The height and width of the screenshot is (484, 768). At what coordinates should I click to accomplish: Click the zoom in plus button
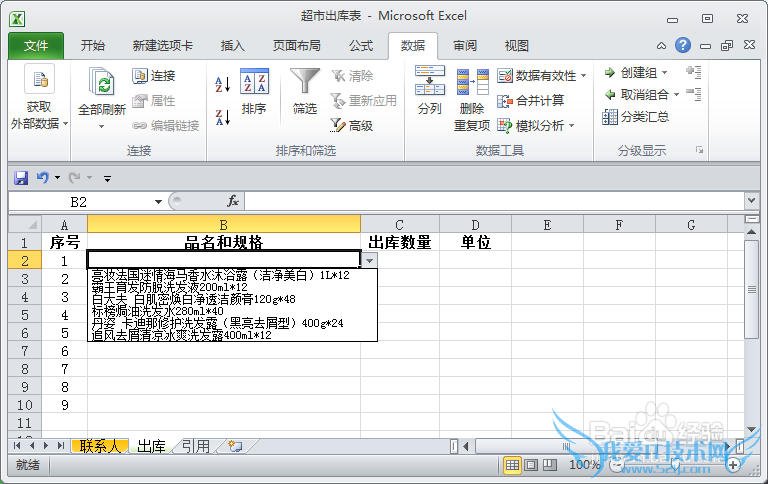pos(733,464)
